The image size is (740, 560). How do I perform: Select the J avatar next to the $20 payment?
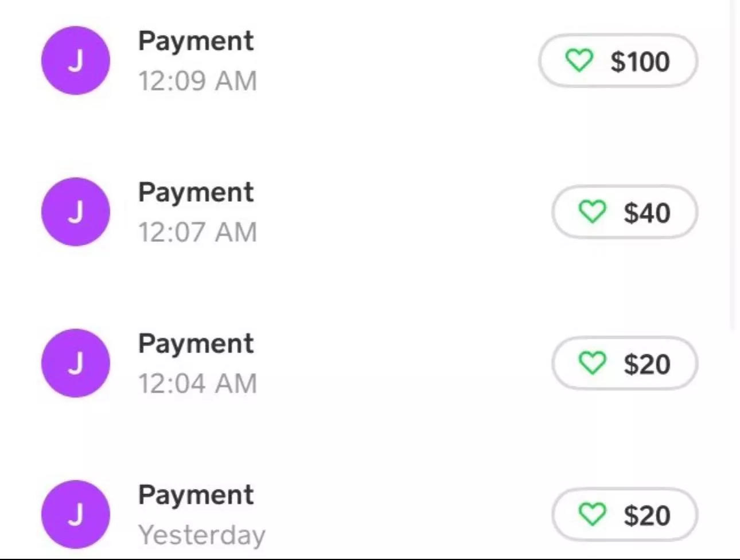75,363
